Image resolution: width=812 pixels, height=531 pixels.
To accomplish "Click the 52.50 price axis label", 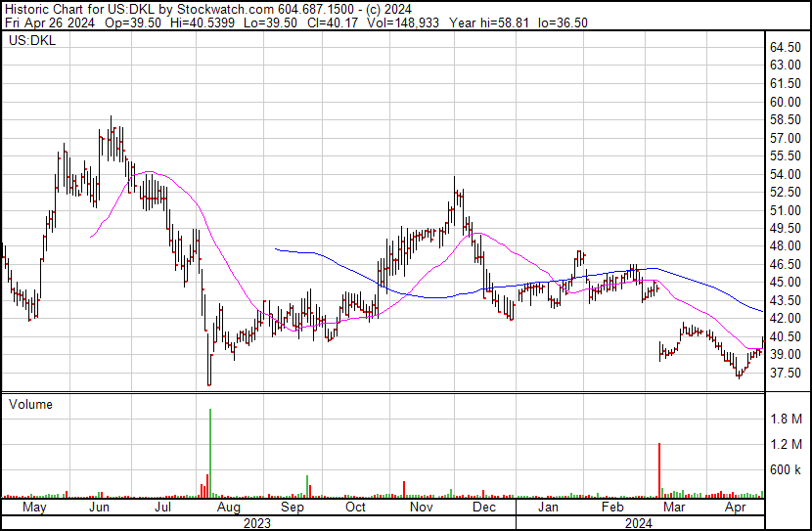I will coord(786,192).
